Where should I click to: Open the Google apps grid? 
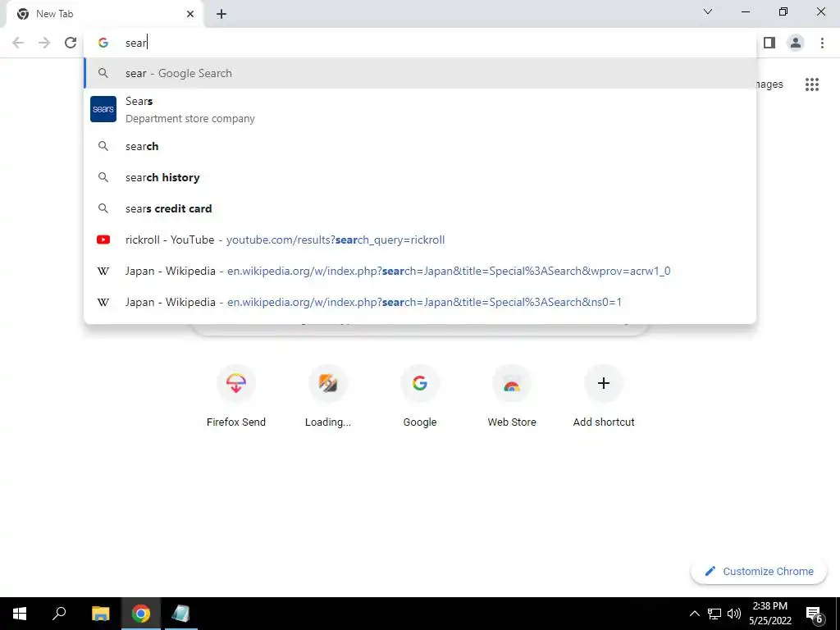click(812, 84)
